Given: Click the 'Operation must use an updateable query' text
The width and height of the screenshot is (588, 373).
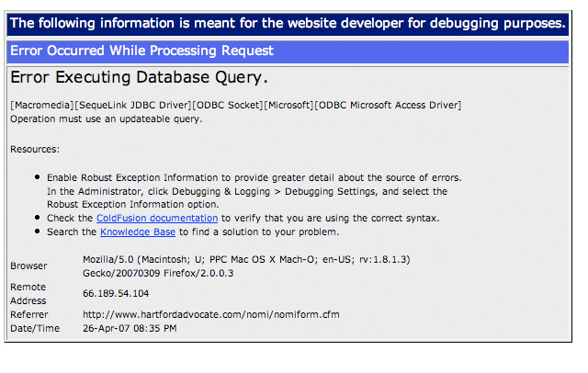Looking at the screenshot, I should [107, 119].
